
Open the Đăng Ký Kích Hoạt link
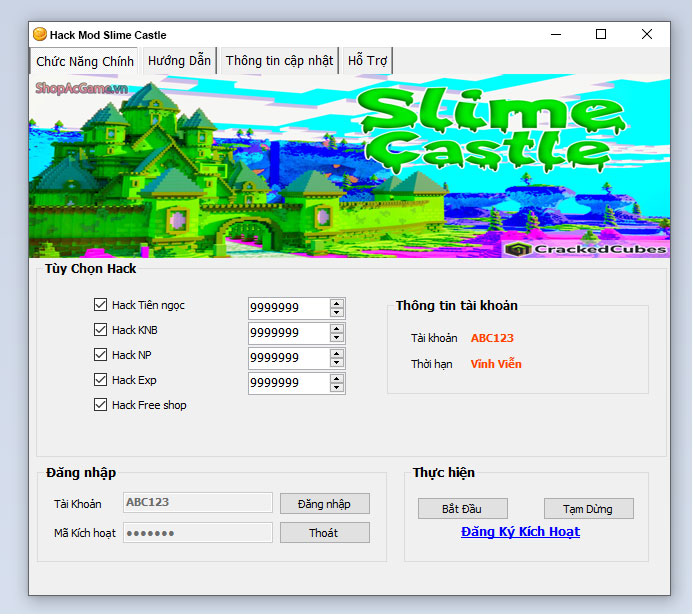[520, 532]
